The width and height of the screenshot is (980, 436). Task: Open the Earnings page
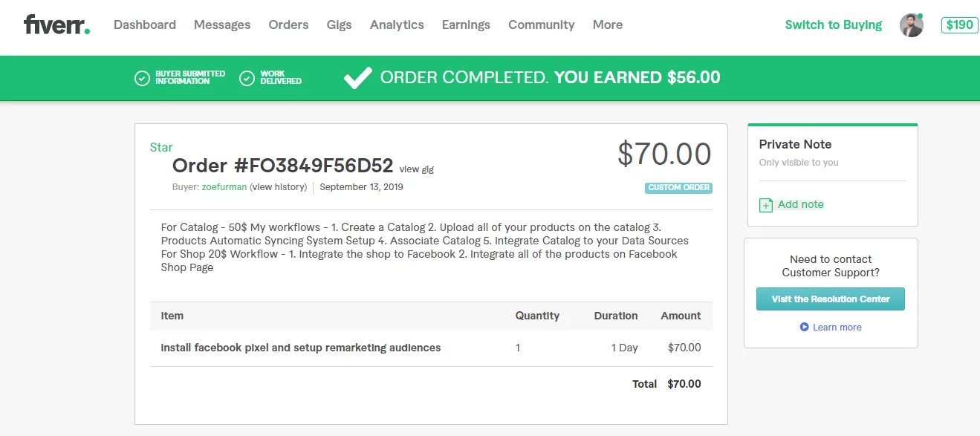click(x=466, y=25)
